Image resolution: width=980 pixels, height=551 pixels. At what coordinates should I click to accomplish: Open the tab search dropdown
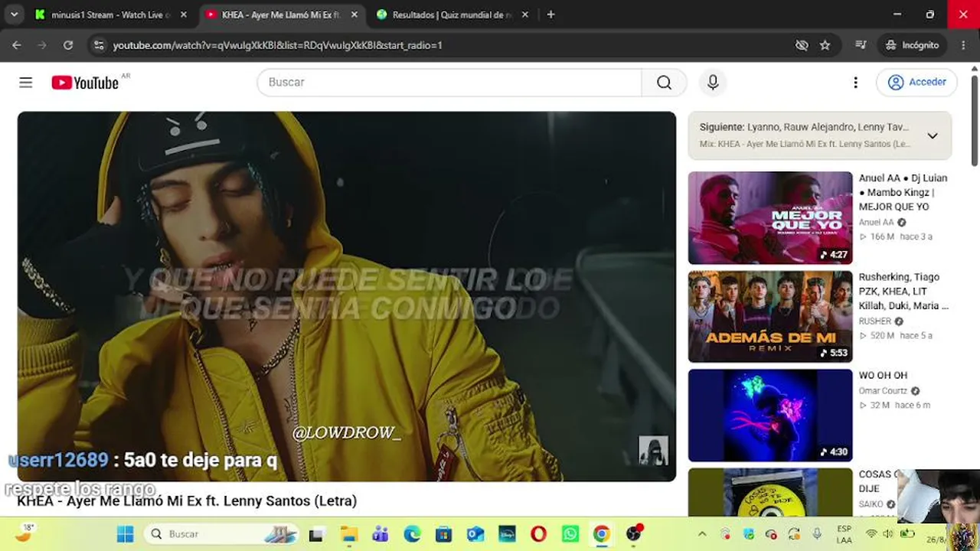14,15
